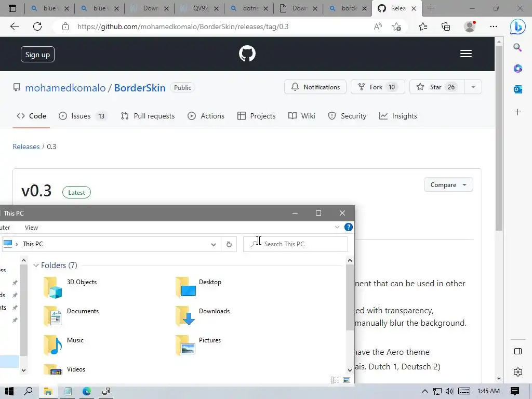Collapse the Folders (7) group
532x399 pixels.
36,265
